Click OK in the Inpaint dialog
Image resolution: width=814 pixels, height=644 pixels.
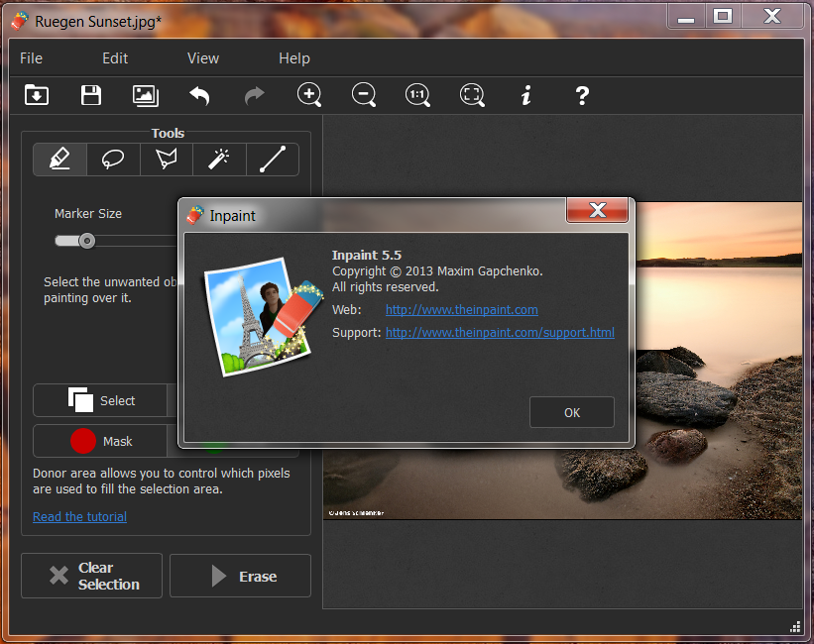(x=571, y=412)
